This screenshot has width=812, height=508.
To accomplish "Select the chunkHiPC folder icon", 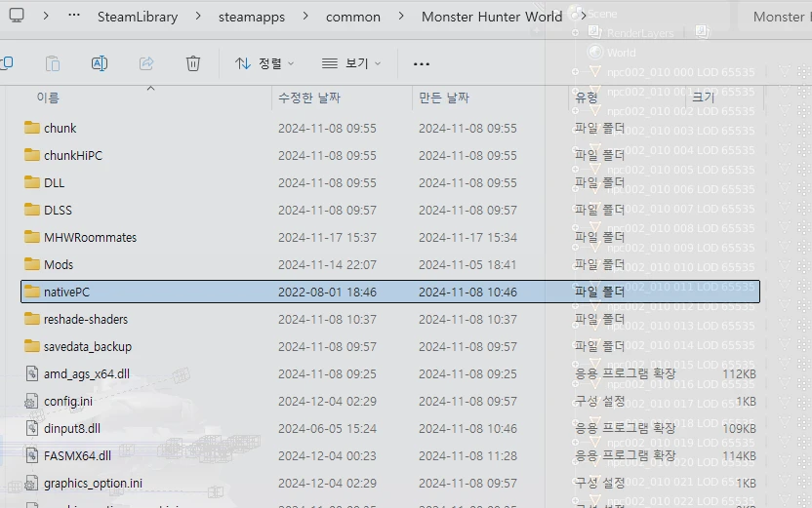I will pyautogui.click(x=32, y=155).
